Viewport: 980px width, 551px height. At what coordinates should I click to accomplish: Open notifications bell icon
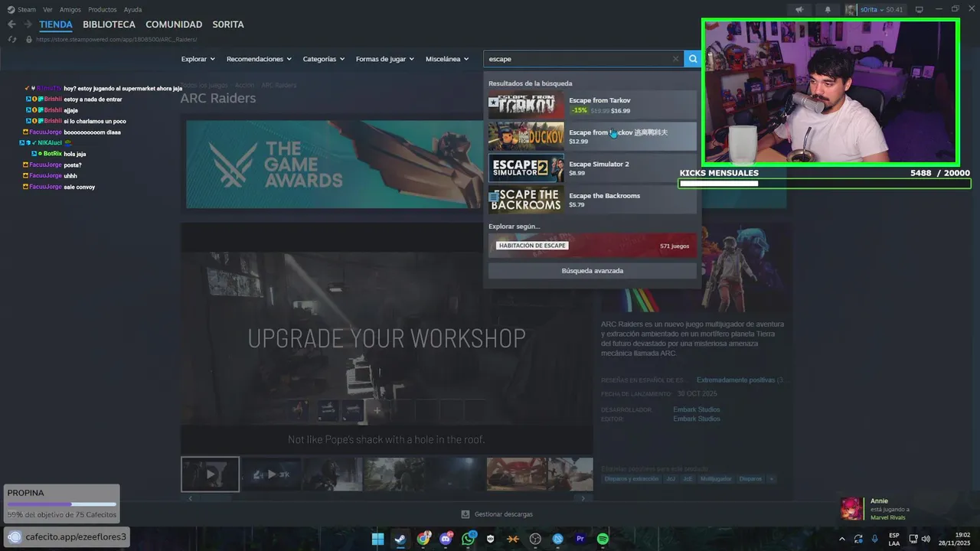pyautogui.click(x=828, y=9)
